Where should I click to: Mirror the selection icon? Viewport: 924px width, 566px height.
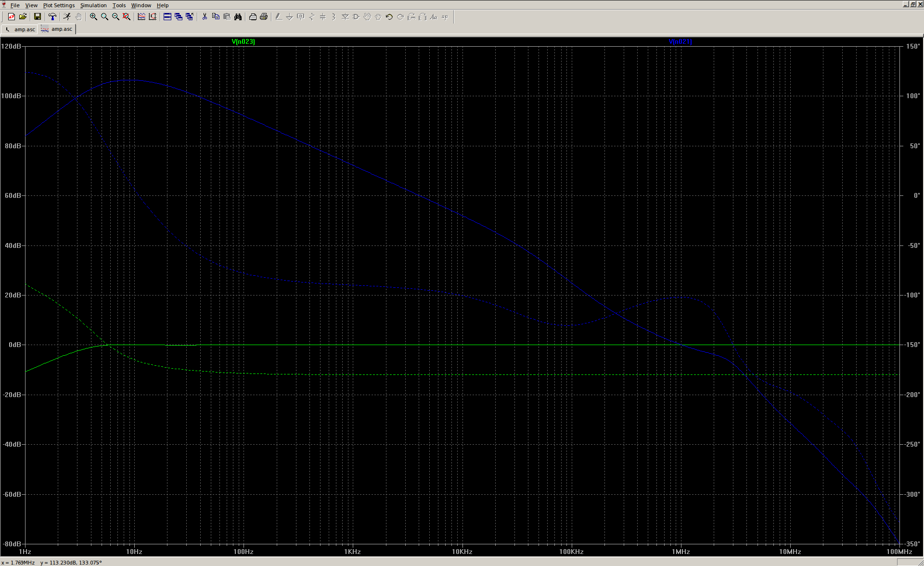(423, 17)
